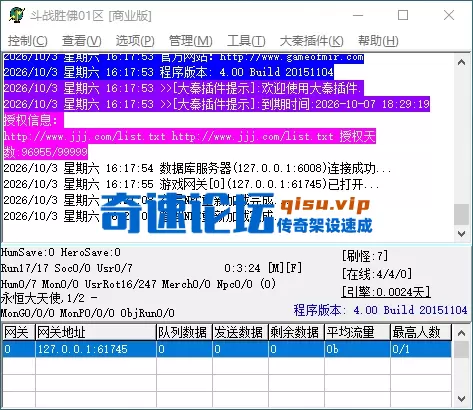The height and width of the screenshot is (410, 473).
Task: Click the 程序版本 4.00 Build label below status
Action: click(380, 310)
